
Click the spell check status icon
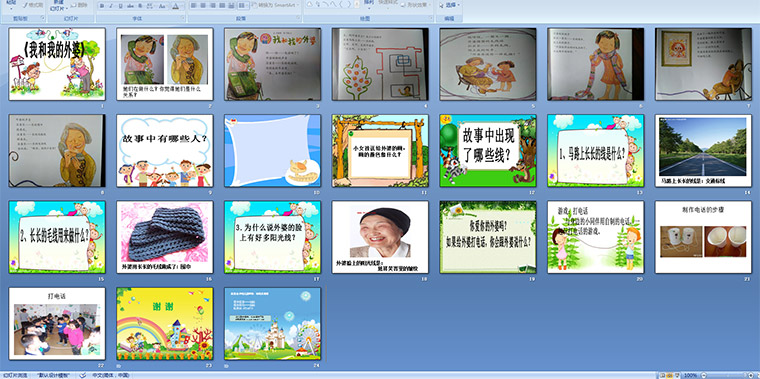pos(83,375)
